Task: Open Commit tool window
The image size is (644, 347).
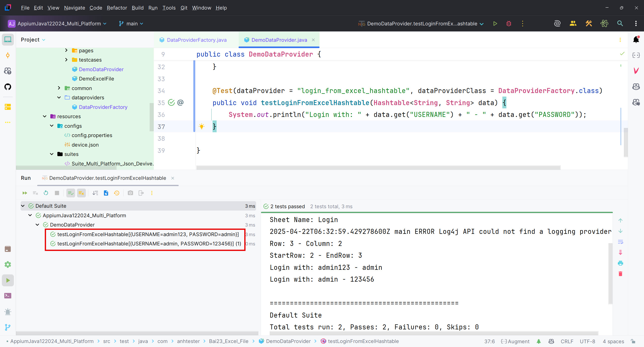Action: tap(8, 55)
